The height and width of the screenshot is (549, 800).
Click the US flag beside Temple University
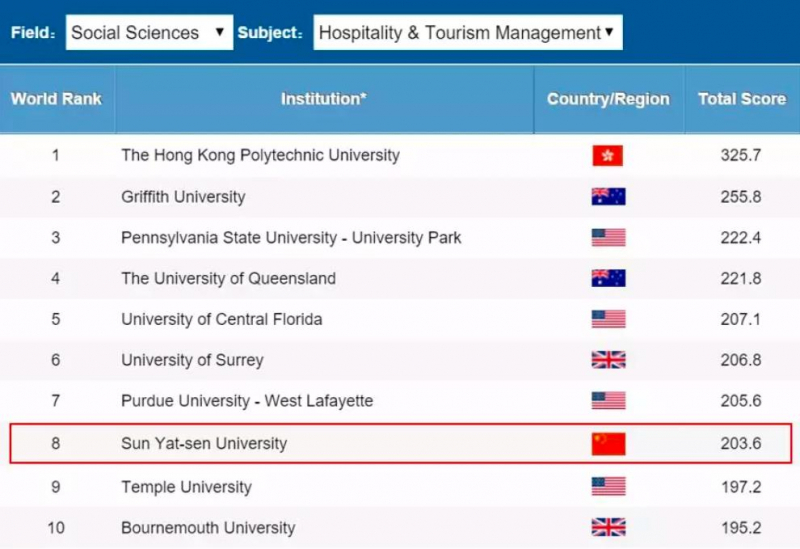607,486
